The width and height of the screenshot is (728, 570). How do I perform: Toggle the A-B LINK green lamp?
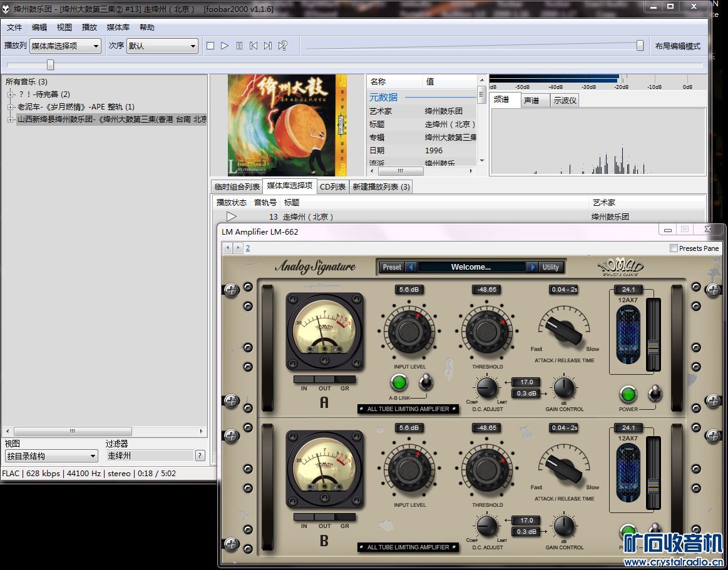pyautogui.click(x=399, y=382)
